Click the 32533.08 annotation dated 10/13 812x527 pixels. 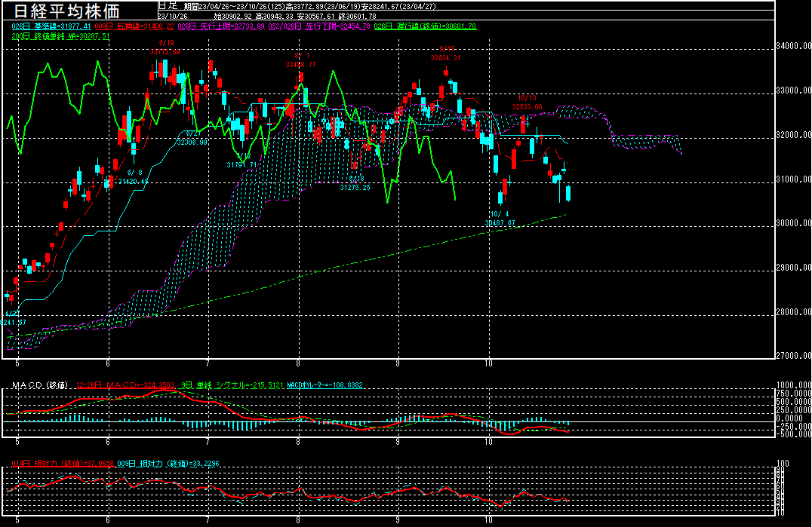[527, 107]
